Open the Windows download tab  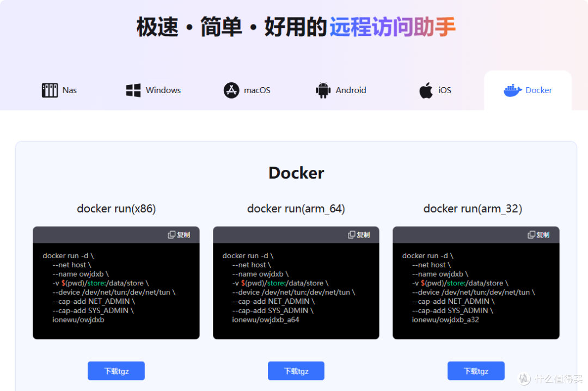tap(153, 90)
